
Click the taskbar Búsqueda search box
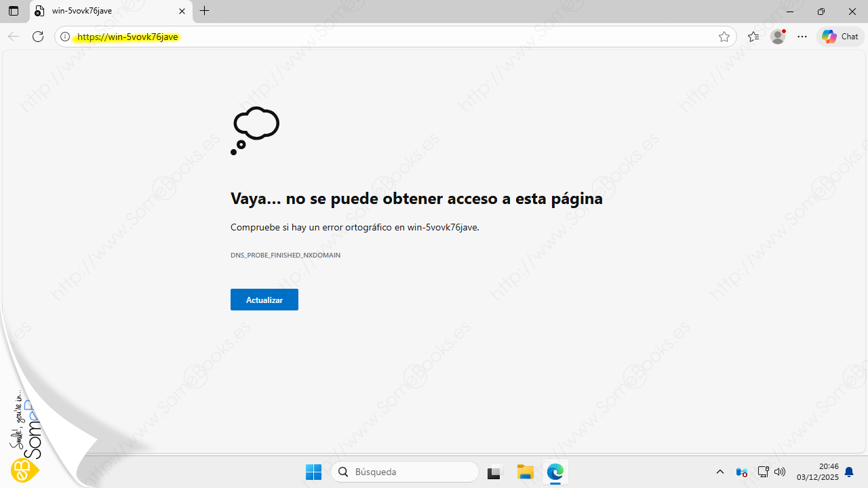(405, 472)
